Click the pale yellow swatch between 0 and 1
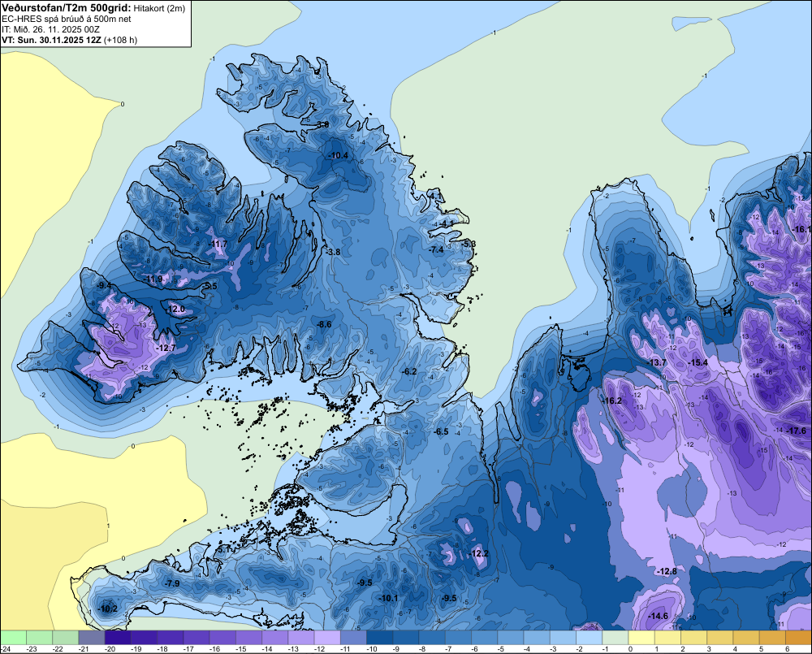812x654 pixels. (x=641, y=637)
